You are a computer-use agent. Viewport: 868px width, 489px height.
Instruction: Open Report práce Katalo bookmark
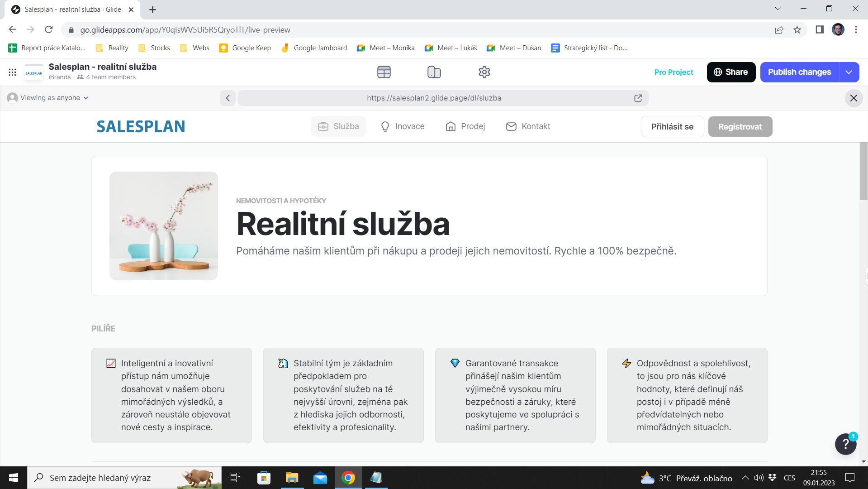tap(47, 48)
